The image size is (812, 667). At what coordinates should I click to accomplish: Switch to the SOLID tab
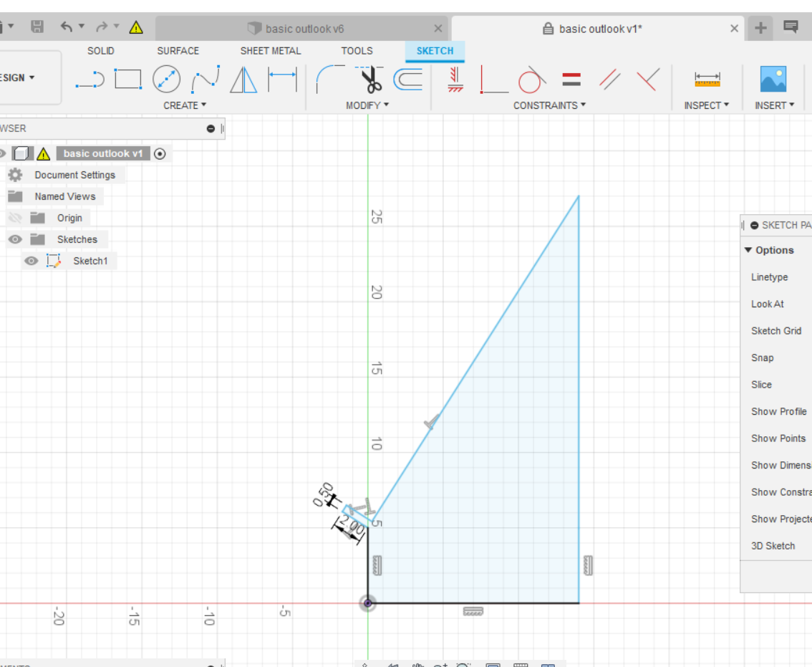[x=100, y=51]
